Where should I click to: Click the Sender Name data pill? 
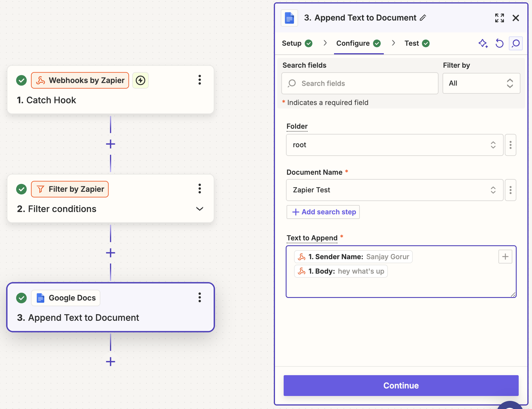pyautogui.click(x=353, y=257)
